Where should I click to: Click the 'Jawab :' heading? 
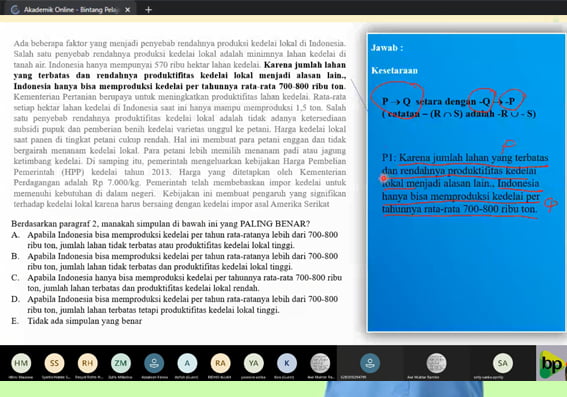tap(387, 48)
